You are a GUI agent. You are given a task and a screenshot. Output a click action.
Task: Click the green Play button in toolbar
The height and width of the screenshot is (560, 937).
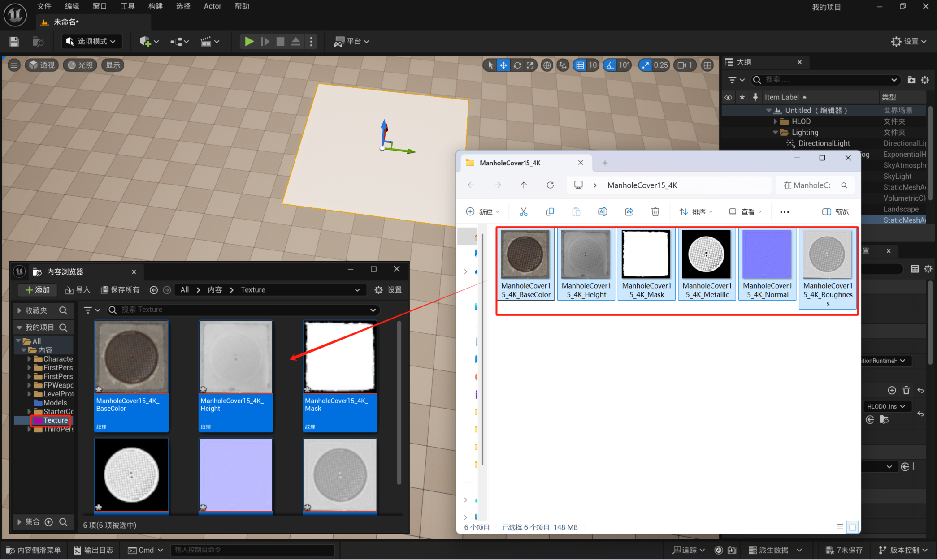pyautogui.click(x=249, y=42)
